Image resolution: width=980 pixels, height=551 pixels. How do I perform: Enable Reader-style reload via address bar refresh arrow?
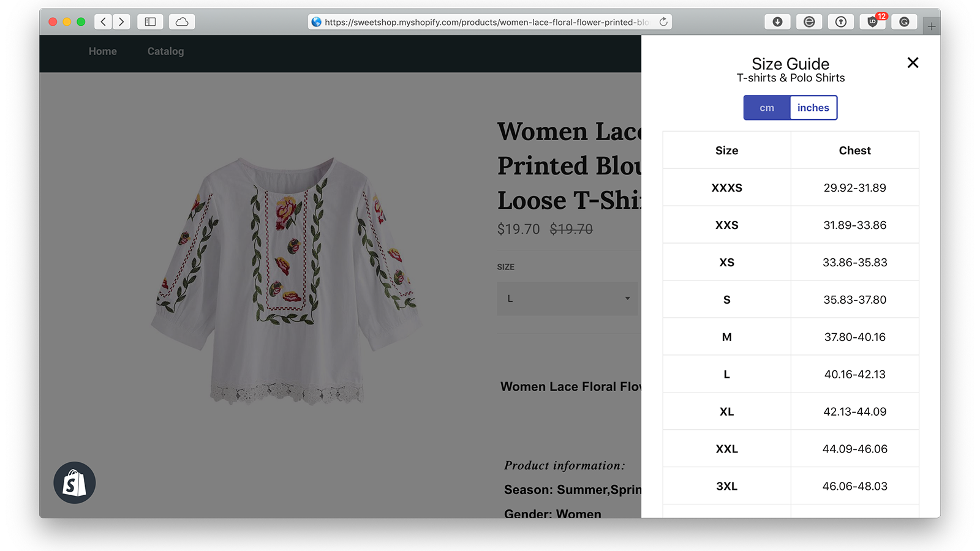(x=663, y=21)
